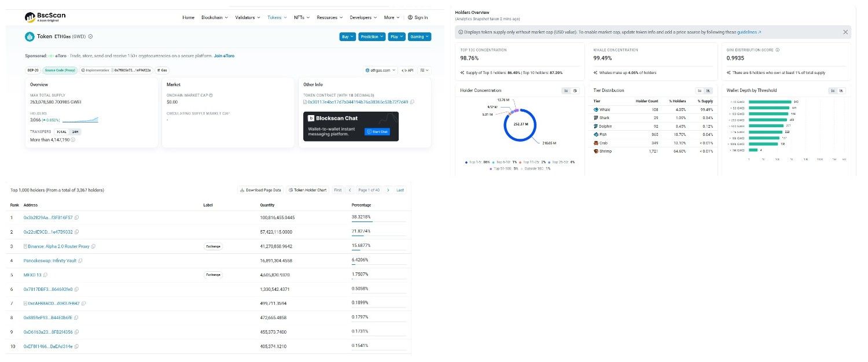Expand the Validators menu
868x362 pixels.
click(248, 17)
